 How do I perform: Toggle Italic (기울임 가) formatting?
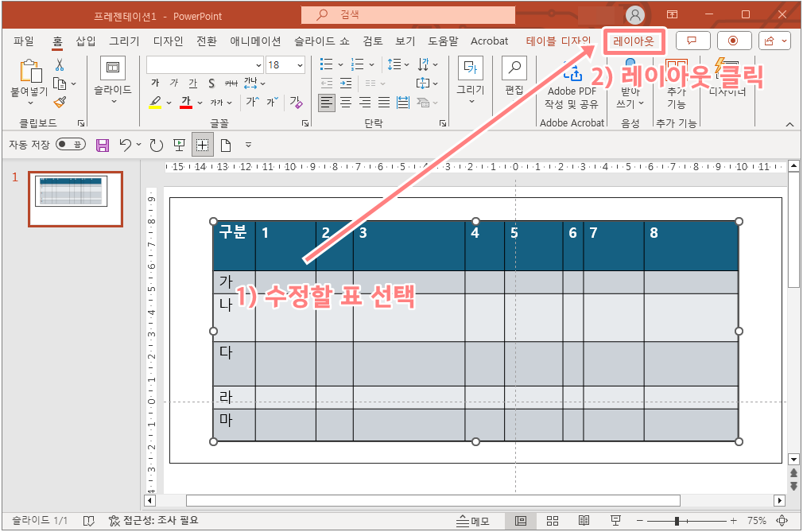coord(174,83)
